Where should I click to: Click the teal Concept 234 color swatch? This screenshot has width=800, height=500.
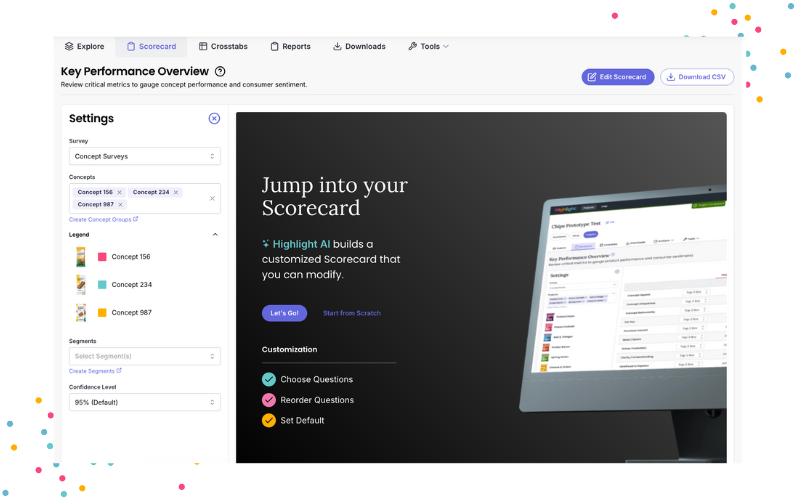point(102,285)
